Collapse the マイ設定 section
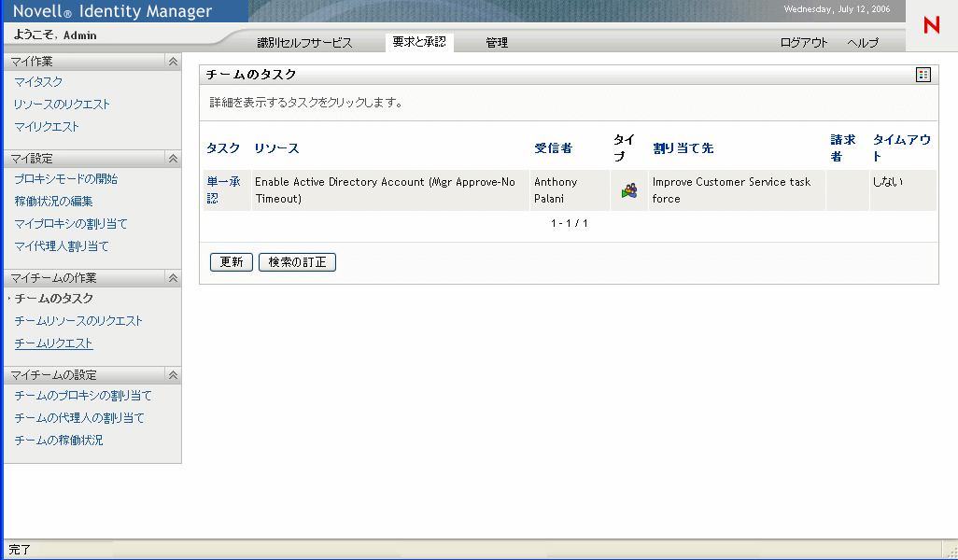Image resolution: width=958 pixels, height=560 pixels. pos(173,159)
